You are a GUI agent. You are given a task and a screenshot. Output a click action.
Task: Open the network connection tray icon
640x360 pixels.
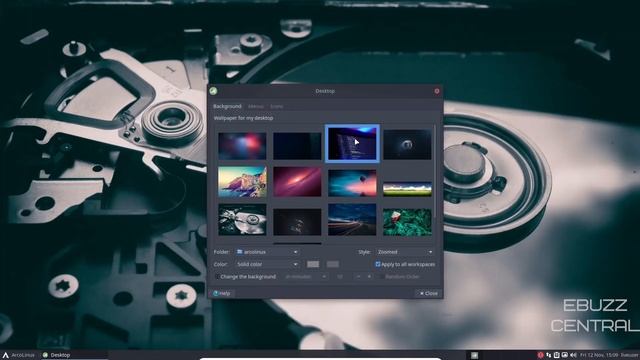(549, 355)
